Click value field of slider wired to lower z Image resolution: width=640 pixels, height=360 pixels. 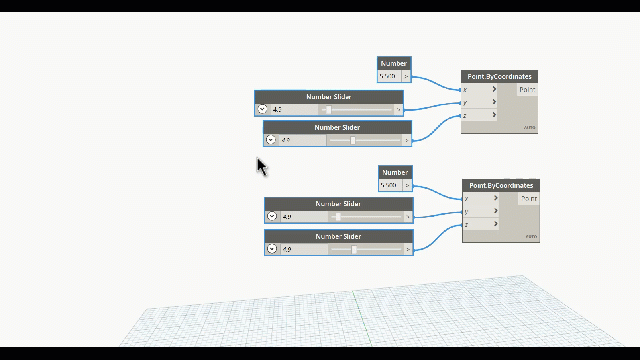(x=304, y=249)
